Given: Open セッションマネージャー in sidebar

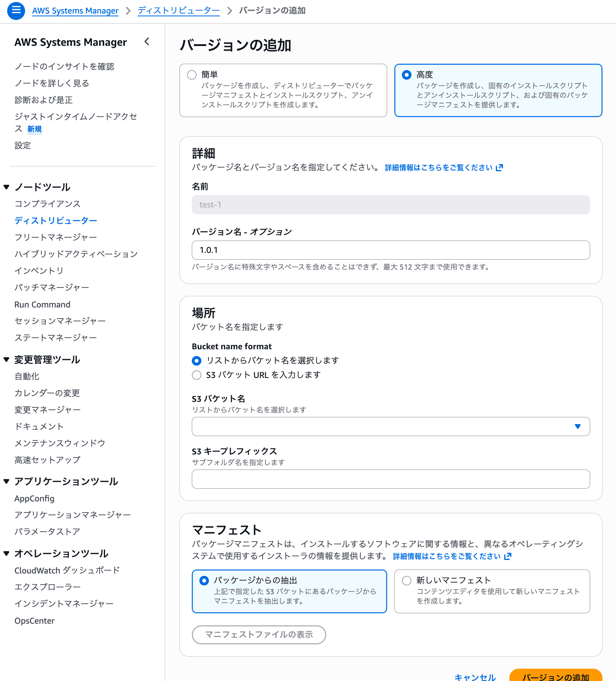Looking at the screenshot, I should 60,321.
